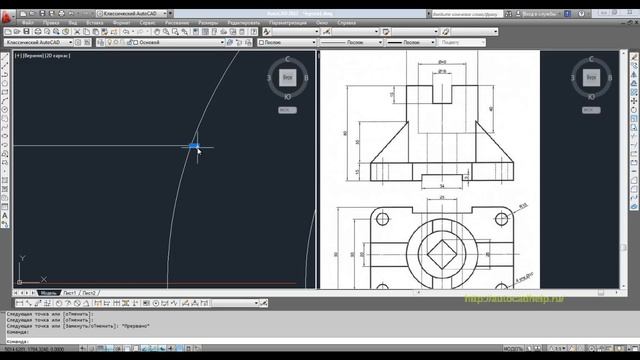
Task: Select the Circle tool in the Draw toolbar
Action: (5, 110)
